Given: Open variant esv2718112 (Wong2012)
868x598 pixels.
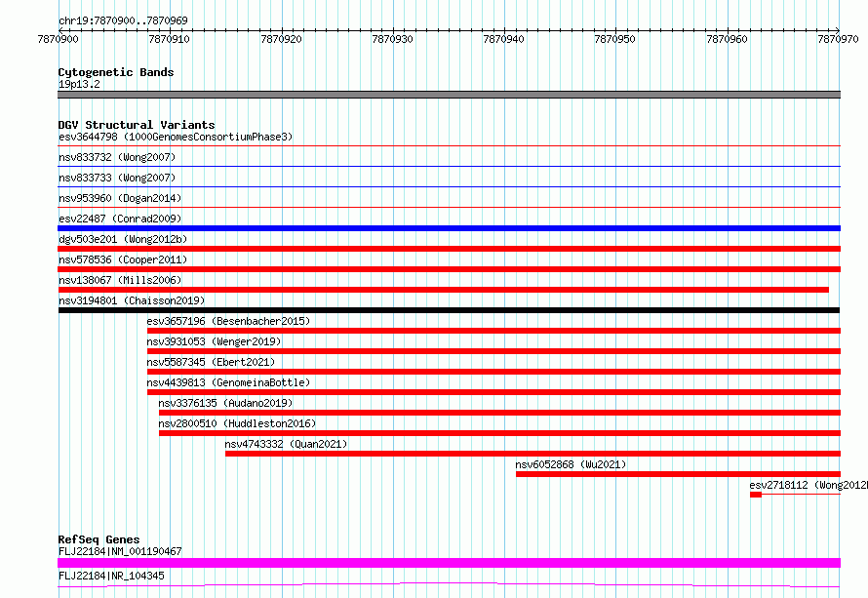Looking at the screenshot, I should (x=809, y=485).
